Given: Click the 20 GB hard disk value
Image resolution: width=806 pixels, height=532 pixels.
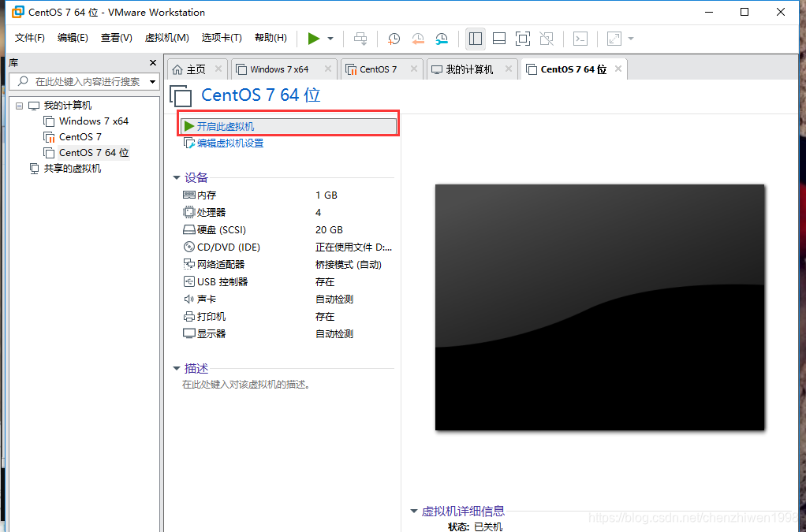Looking at the screenshot, I should coord(329,230).
